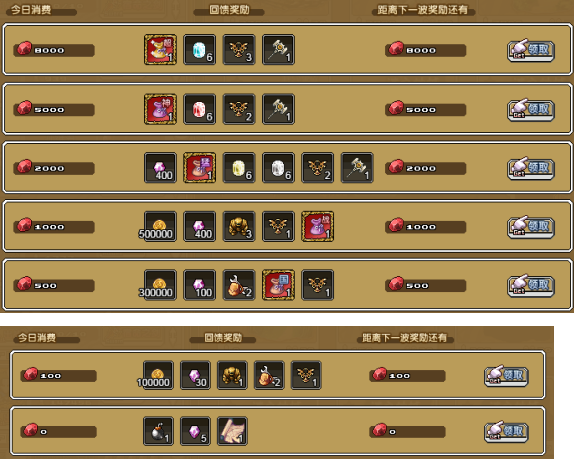
Task: Select the red gem icon in 5000 row
Action: click(x=200, y=109)
